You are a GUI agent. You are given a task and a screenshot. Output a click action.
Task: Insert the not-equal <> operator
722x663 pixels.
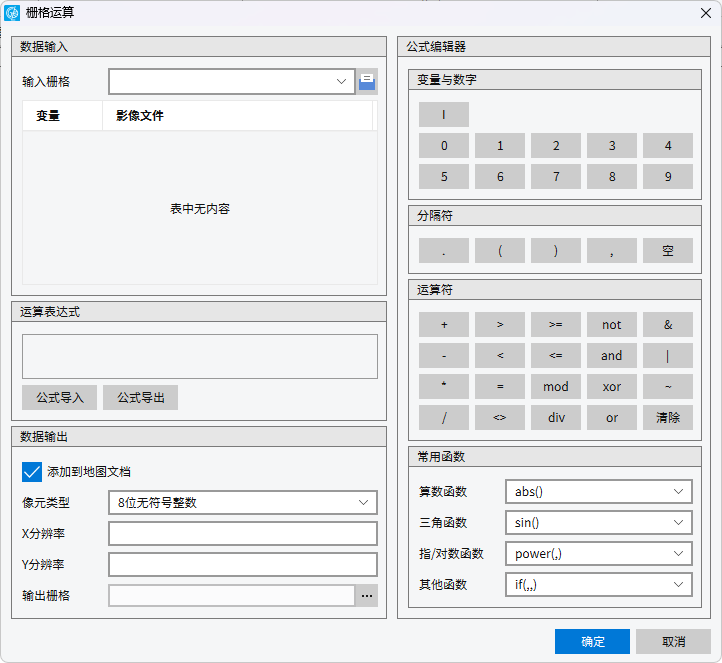click(x=500, y=418)
